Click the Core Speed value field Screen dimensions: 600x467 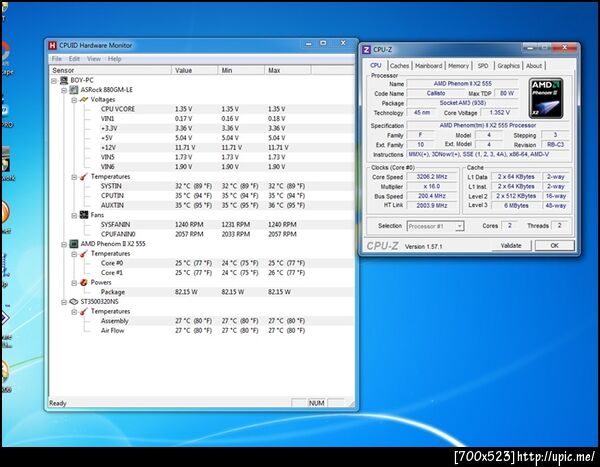click(432, 177)
